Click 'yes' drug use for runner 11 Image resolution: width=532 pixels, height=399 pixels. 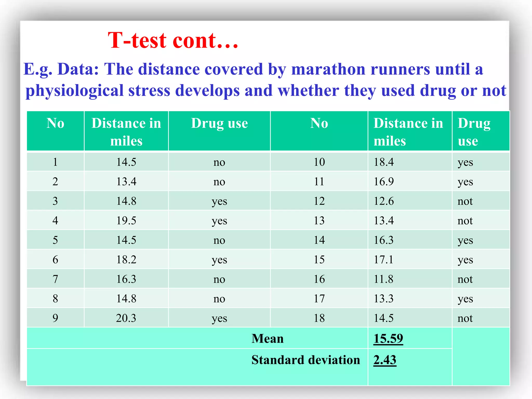(465, 183)
